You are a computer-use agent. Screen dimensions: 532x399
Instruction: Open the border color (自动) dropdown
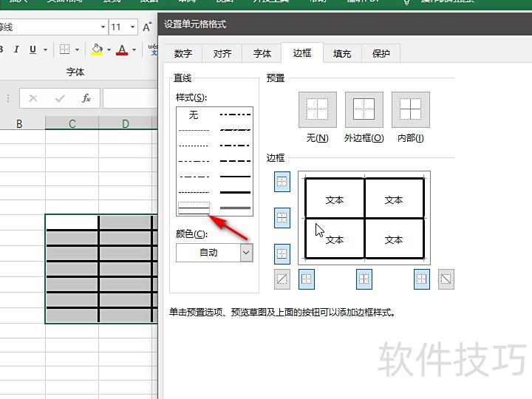[x=246, y=253]
